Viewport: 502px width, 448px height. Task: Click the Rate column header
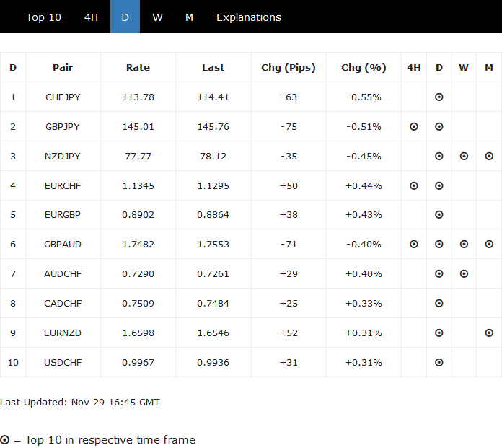pyautogui.click(x=138, y=67)
